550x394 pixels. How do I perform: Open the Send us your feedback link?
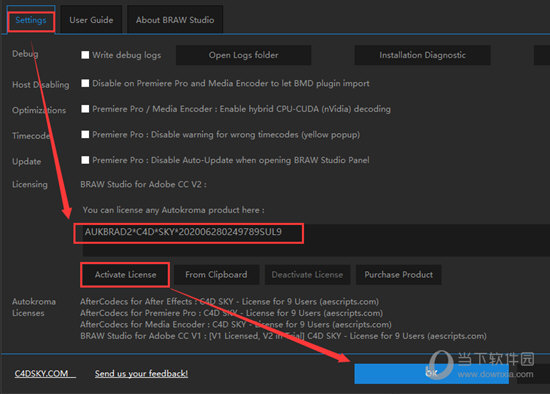click(141, 374)
